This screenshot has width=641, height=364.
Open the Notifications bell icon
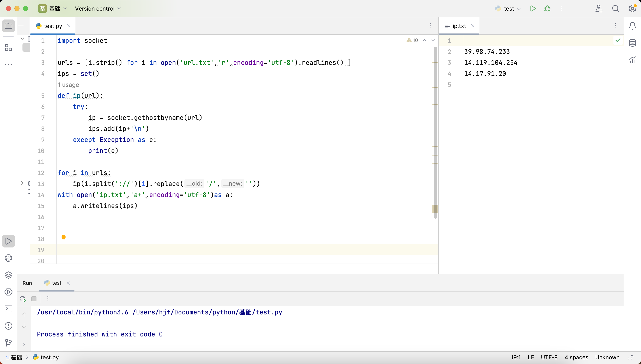(x=633, y=26)
